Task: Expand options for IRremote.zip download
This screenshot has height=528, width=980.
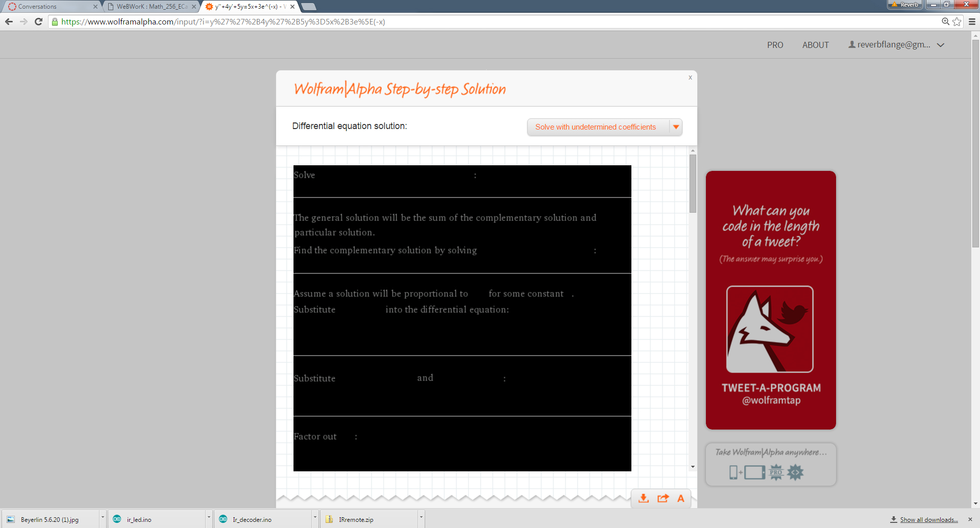Action: 421,517
